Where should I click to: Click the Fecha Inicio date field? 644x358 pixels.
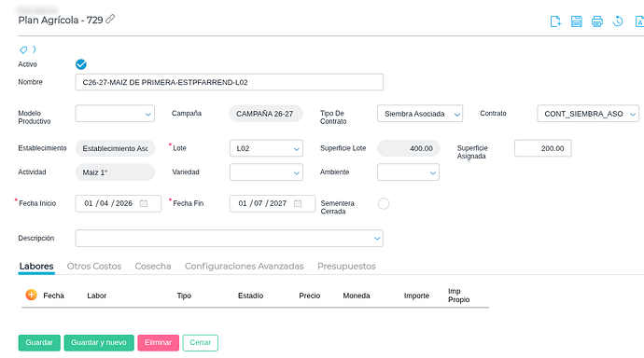click(119, 203)
